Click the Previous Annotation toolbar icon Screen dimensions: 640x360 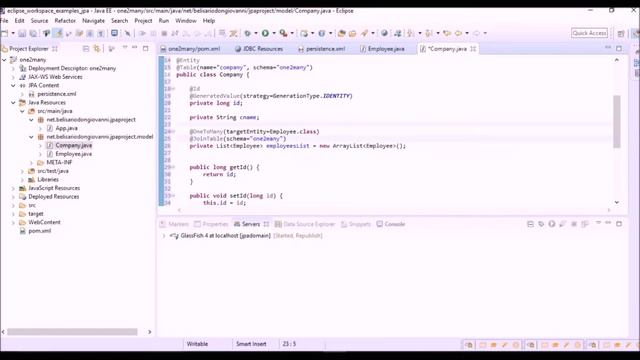[429, 33]
